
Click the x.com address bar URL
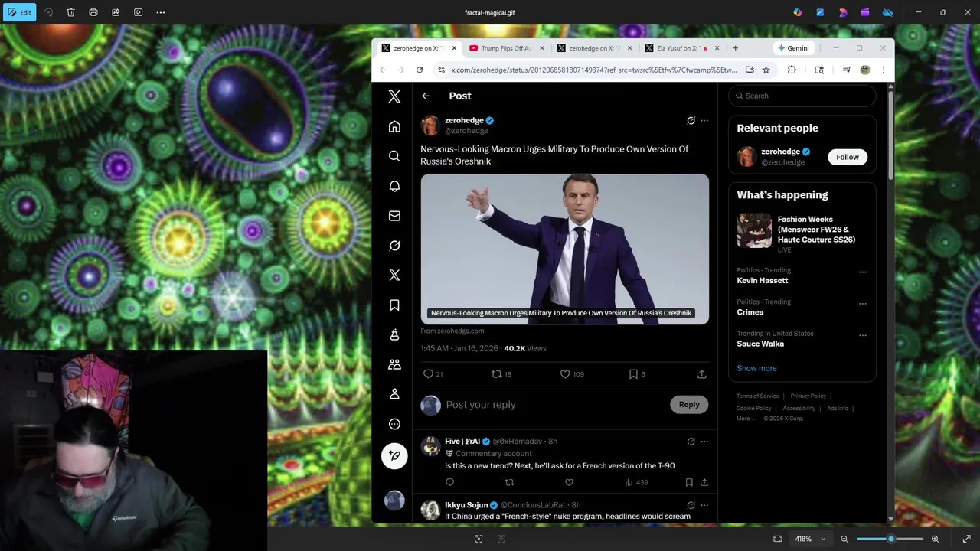pos(594,70)
